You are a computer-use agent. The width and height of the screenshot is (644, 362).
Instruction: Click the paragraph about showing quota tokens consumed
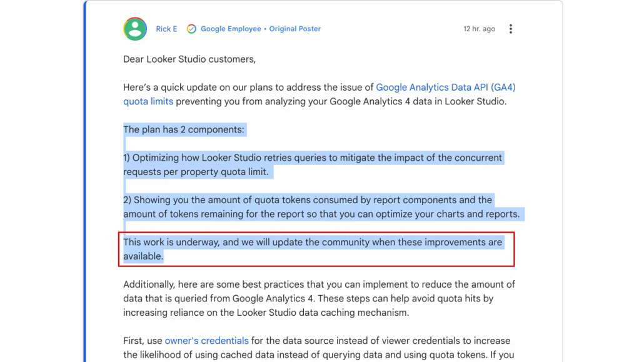pyautogui.click(x=321, y=207)
